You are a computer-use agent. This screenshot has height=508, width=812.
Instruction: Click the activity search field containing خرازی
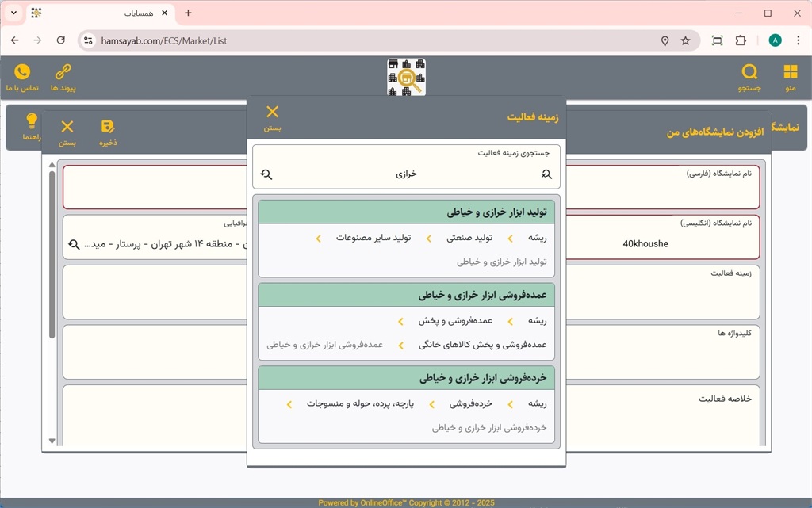click(x=406, y=174)
